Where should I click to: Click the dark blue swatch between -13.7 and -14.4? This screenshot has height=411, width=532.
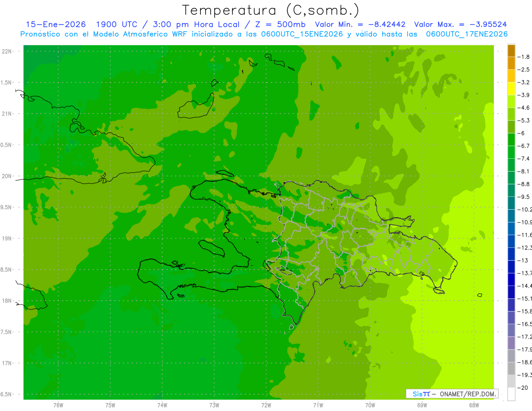511,279
